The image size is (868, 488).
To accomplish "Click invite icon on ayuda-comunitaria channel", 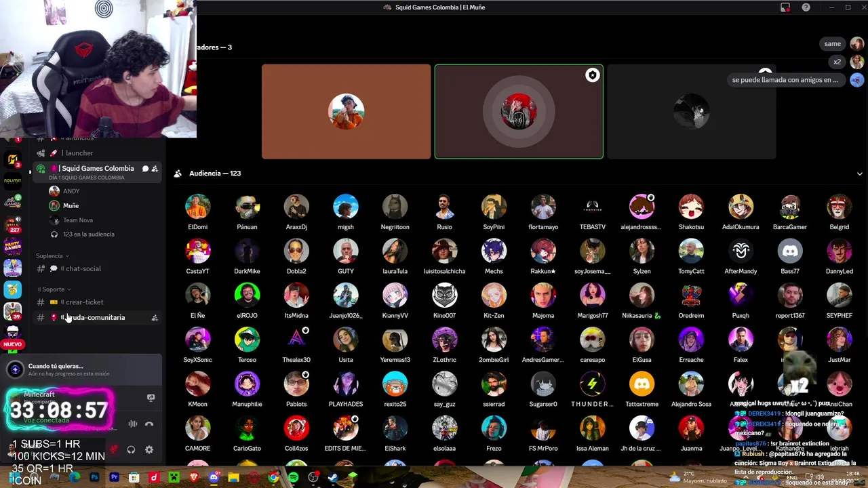I will click(155, 318).
